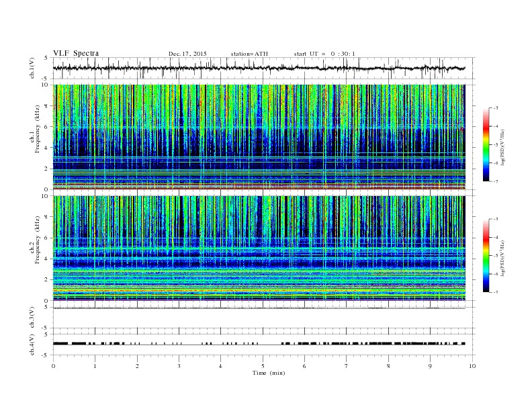Click time axis tick label '2'
This screenshot has width=532, height=411.
tap(137, 366)
